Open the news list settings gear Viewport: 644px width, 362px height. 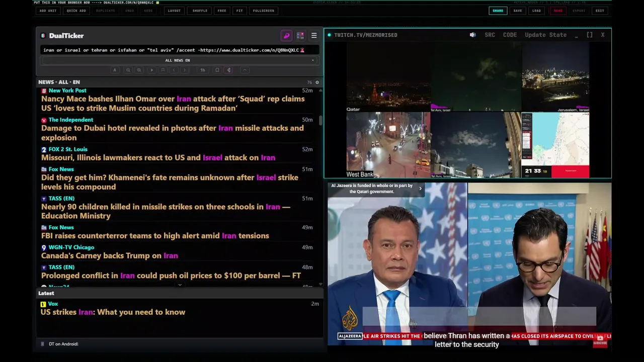317,82
